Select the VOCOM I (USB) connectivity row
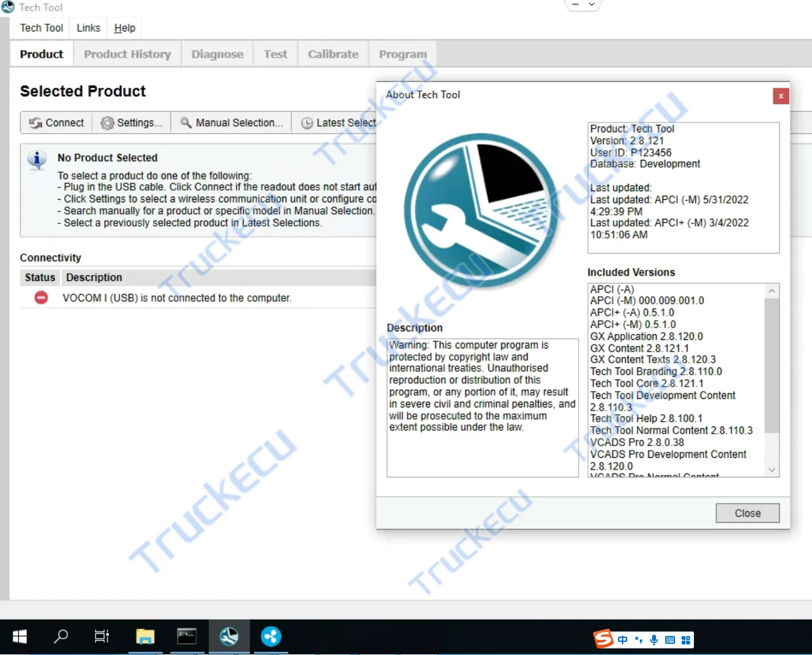The height and width of the screenshot is (655, 812). tap(198, 297)
